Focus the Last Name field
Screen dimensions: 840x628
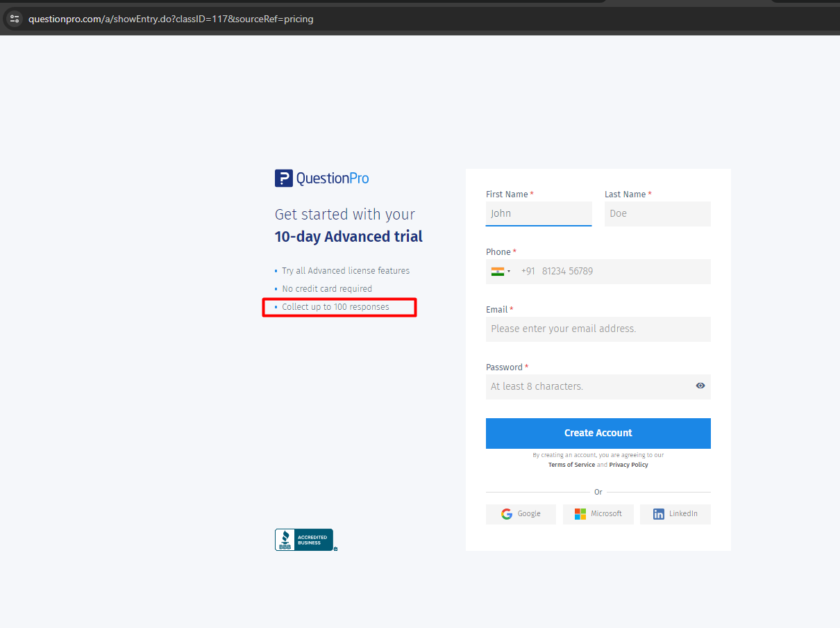(657, 214)
